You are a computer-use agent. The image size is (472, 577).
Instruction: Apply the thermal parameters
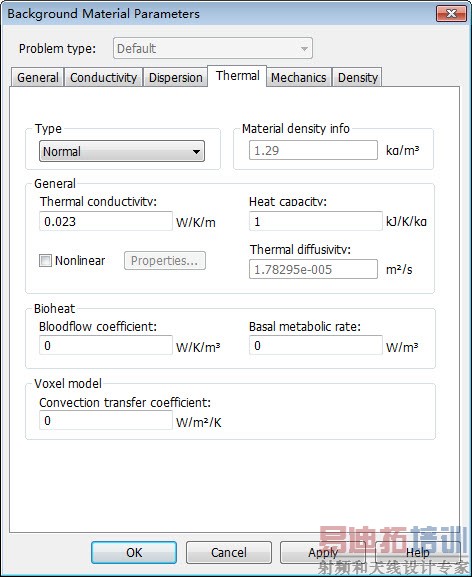323,552
